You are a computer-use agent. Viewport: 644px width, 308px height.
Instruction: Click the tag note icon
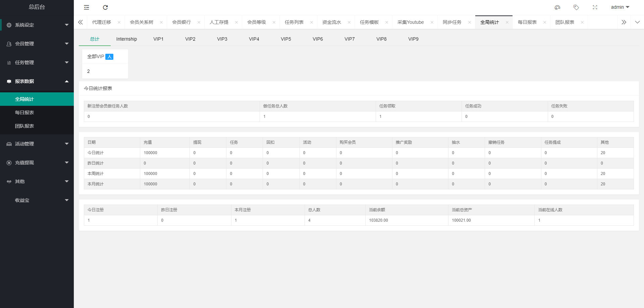[576, 7]
